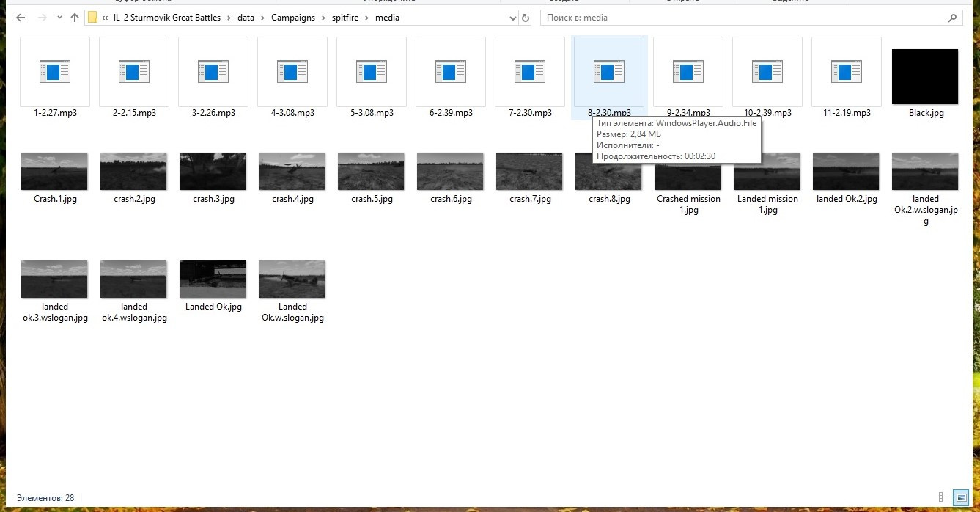
Task: Switch to large thumbnails view
Action: coord(962,497)
